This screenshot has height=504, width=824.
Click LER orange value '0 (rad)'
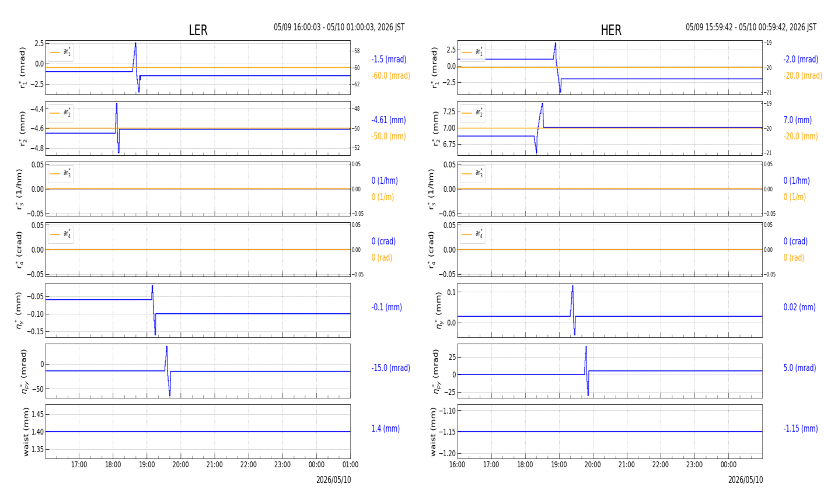382,258
